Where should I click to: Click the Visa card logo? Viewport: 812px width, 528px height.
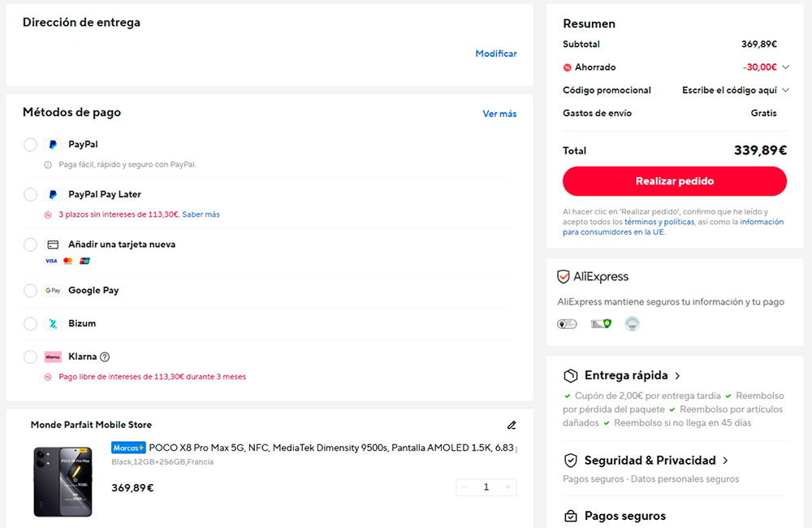(51, 261)
